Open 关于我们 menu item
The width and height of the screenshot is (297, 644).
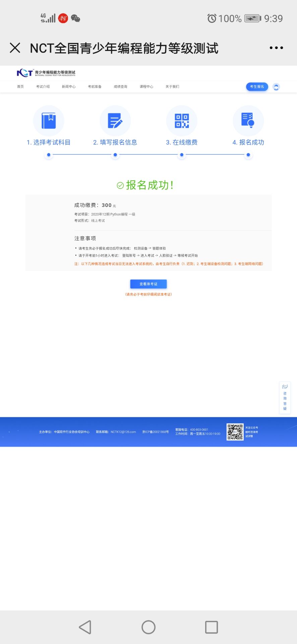[172, 87]
